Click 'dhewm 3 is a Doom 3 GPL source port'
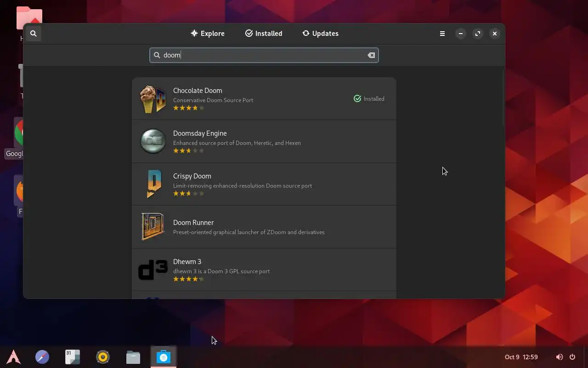This screenshot has height=368, width=588. (221, 271)
